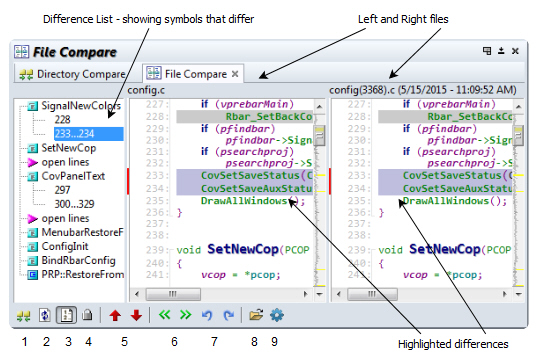539x364 pixels.
Task: Click the SignalNewColors function icon
Action: 33,106
